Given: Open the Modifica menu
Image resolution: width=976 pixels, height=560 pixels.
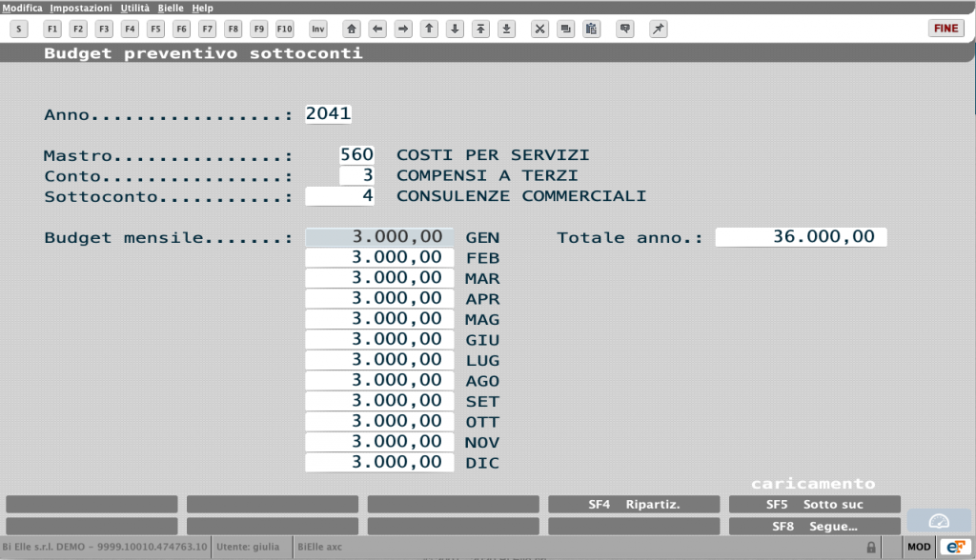Looking at the screenshot, I should pos(23,8).
